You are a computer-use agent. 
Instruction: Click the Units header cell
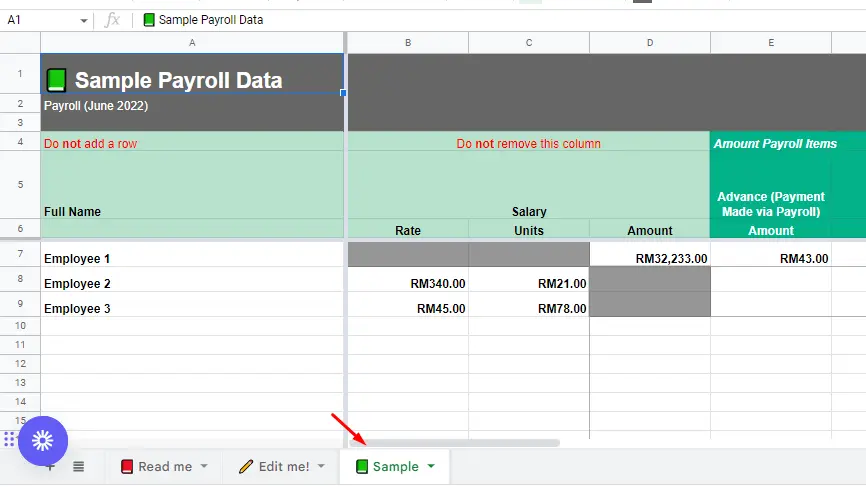coord(529,229)
